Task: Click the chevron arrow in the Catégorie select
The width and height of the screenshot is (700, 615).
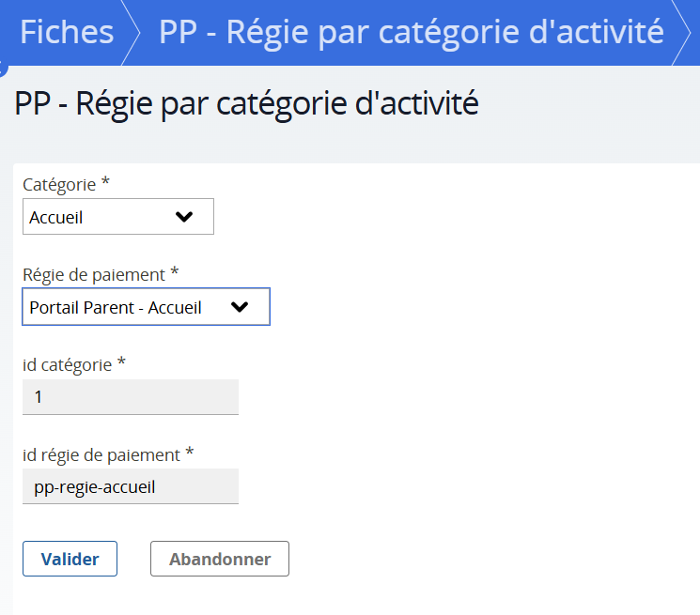Action: click(x=184, y=217)
